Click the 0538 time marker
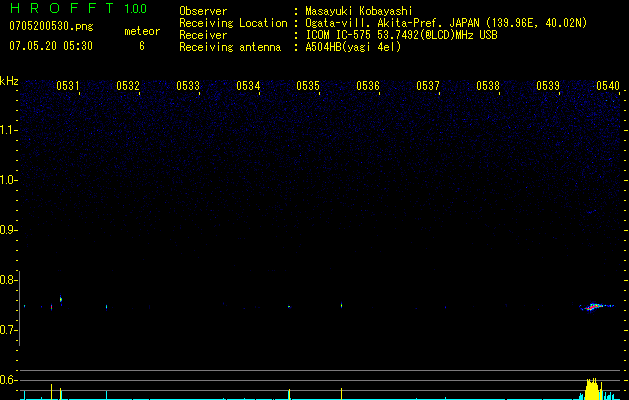This screenshot has height=400, width=629. click(488, 85)
